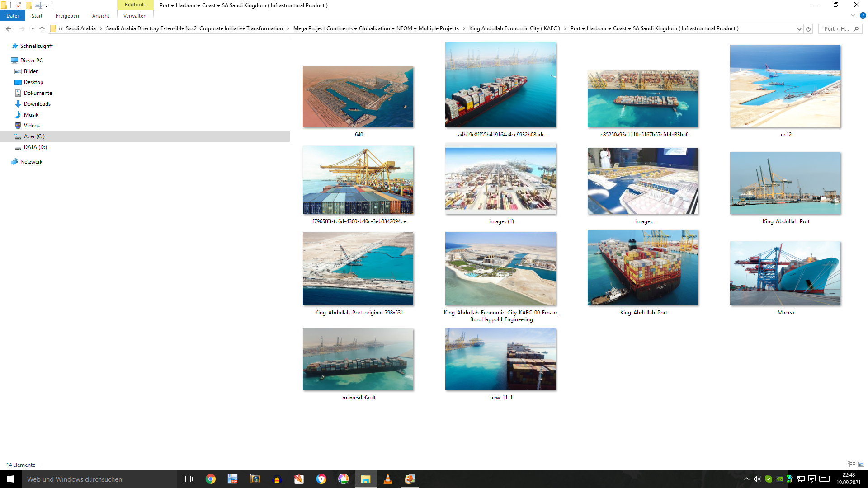
Task: Open the PDF viewer taskbar icon
Action: (x=232, y=479)
